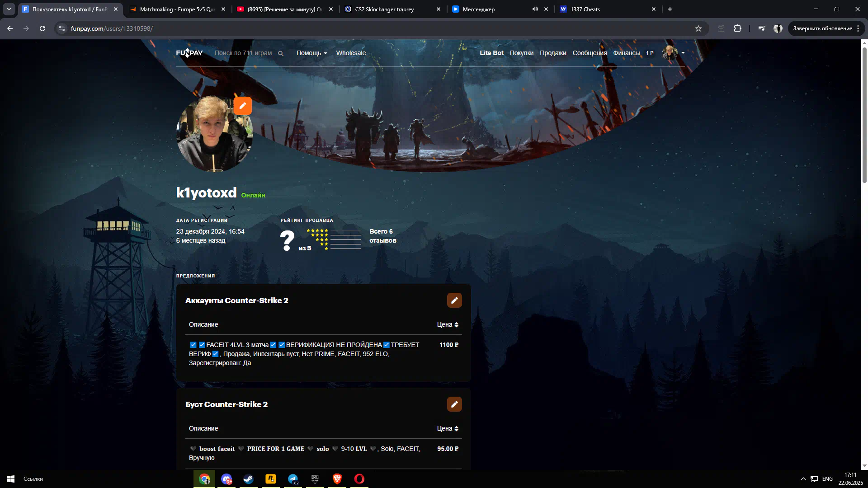Image resolution: width=868 pixels, height=488 pixels.
Task: Open the tab search dropdown arrow
Action: tap(9, 9)
